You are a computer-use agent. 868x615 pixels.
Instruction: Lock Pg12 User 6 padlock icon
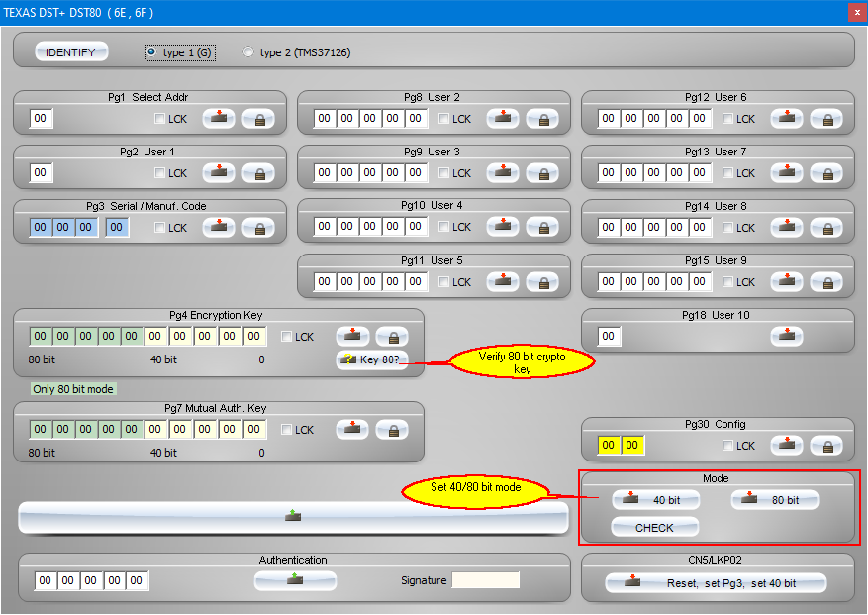(827, 118)
